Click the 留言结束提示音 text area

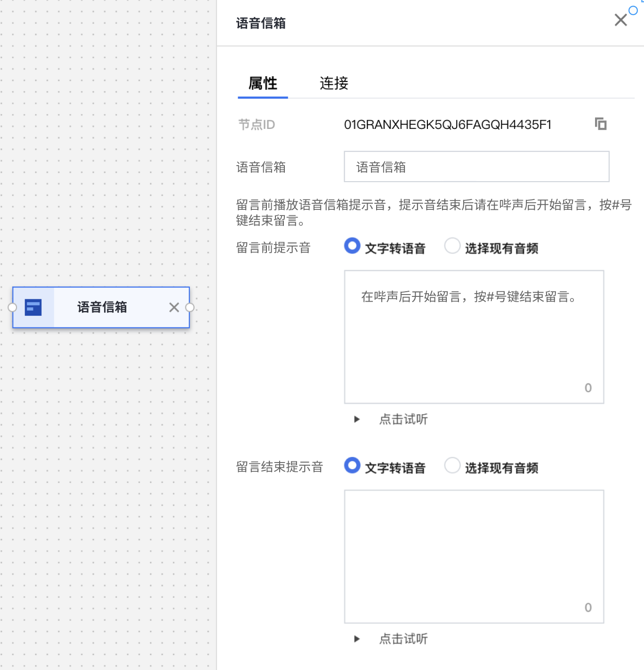[x=474, y=557]
